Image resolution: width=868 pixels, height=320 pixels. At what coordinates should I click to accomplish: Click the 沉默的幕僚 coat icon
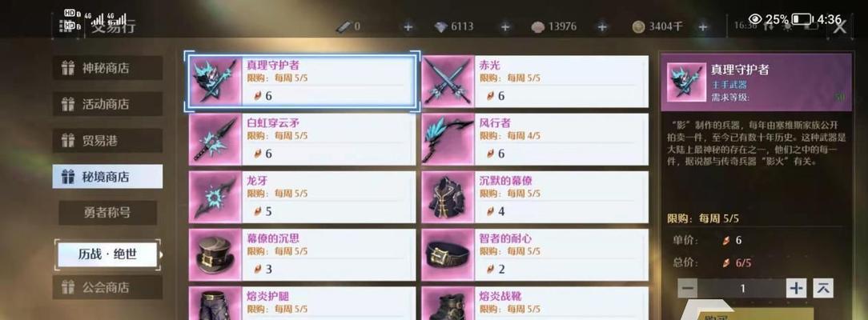[448, 197]
